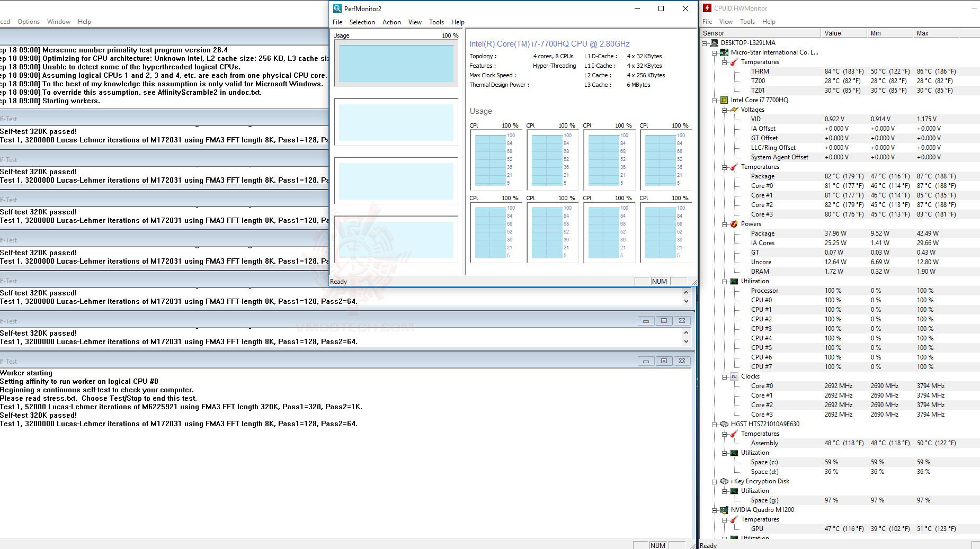Open the HWMonitor File menu
The image size is (980, 549).
pos(707,22)
